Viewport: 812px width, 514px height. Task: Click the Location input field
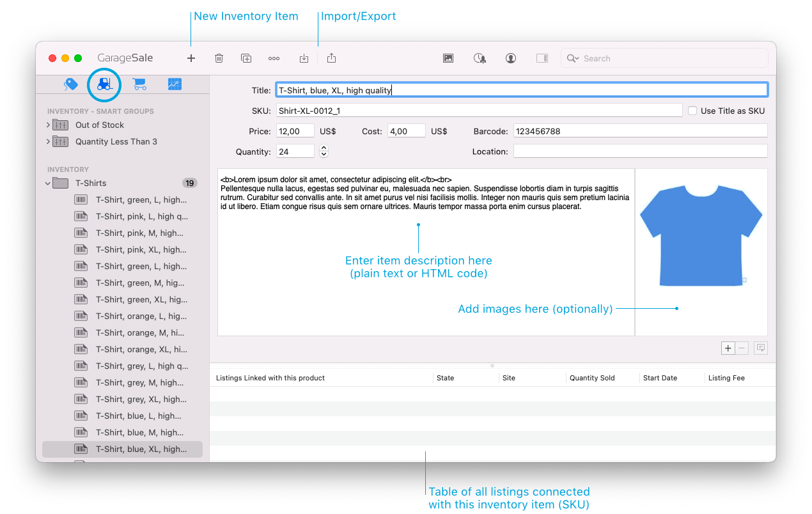[x=640, y=152]
